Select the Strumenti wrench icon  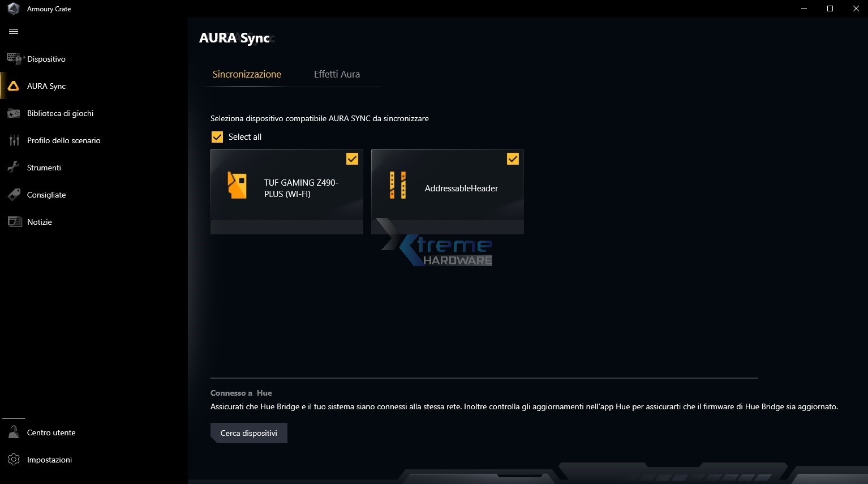click(14, 167)
